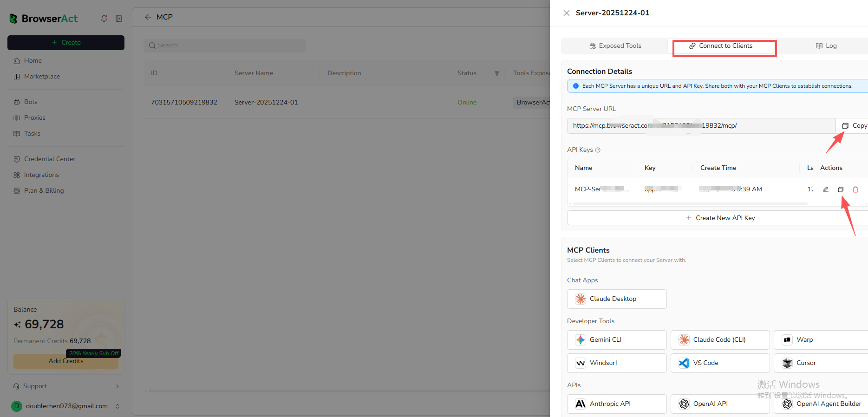Click the MCP Search input field
This screenshot has width=868, height=417.
225,46
